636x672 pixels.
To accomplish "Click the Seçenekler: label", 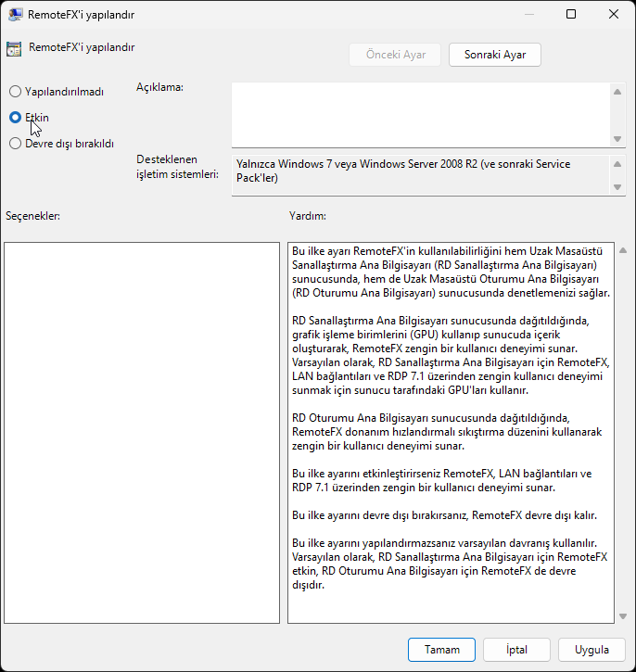I will (x=33, y=216).
